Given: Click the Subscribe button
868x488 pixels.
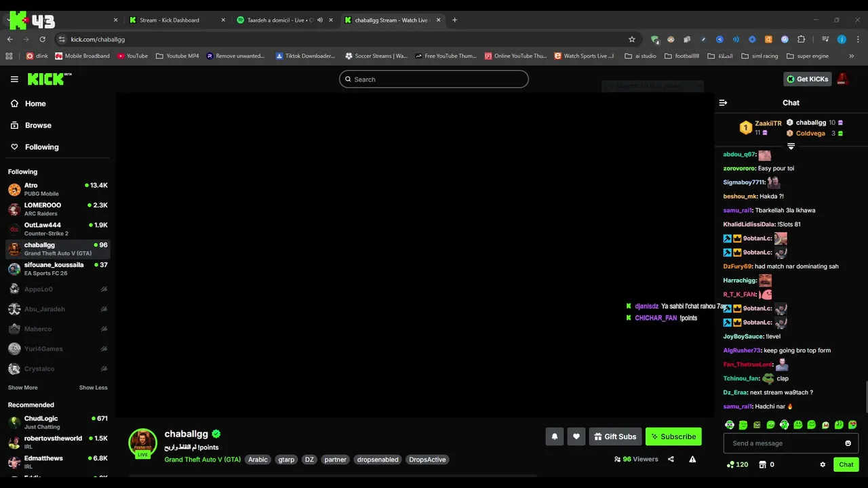Looking at the screenshot, I should tap(673, 436).
